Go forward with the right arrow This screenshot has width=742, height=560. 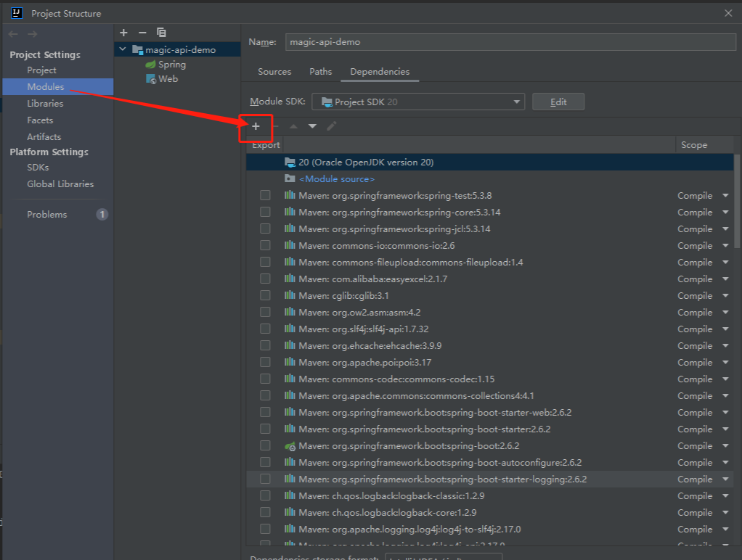click(x=32, y=34)
